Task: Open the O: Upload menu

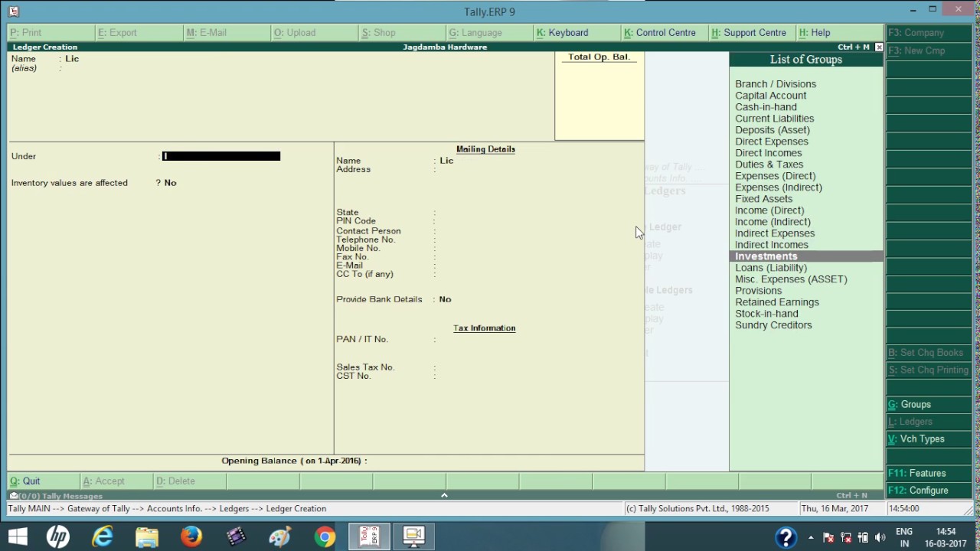Action: pos(315,33)
